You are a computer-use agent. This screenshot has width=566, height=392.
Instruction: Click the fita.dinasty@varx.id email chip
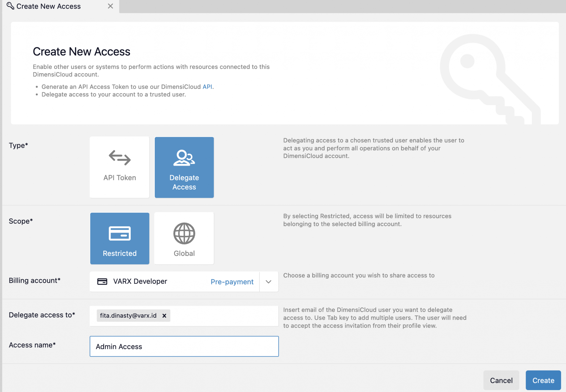point(133,315)
